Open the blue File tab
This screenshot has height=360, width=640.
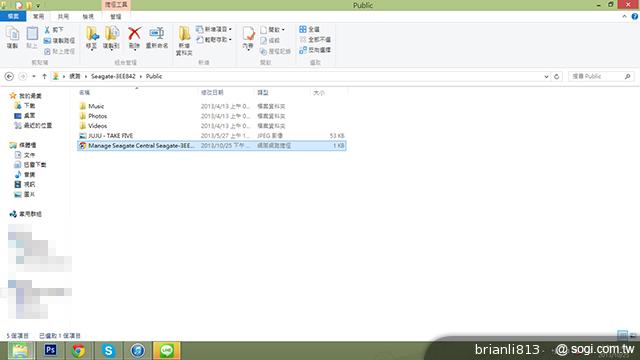(x=13, y=16)
